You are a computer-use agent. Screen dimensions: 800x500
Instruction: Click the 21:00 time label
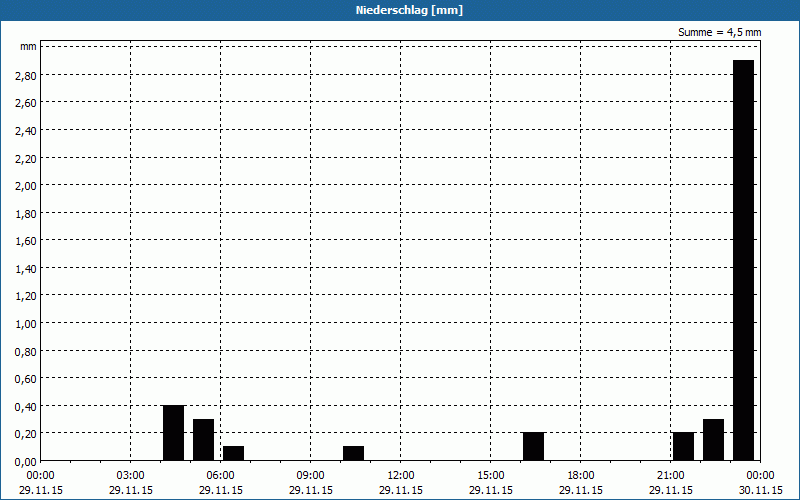[x=670, y=476]
